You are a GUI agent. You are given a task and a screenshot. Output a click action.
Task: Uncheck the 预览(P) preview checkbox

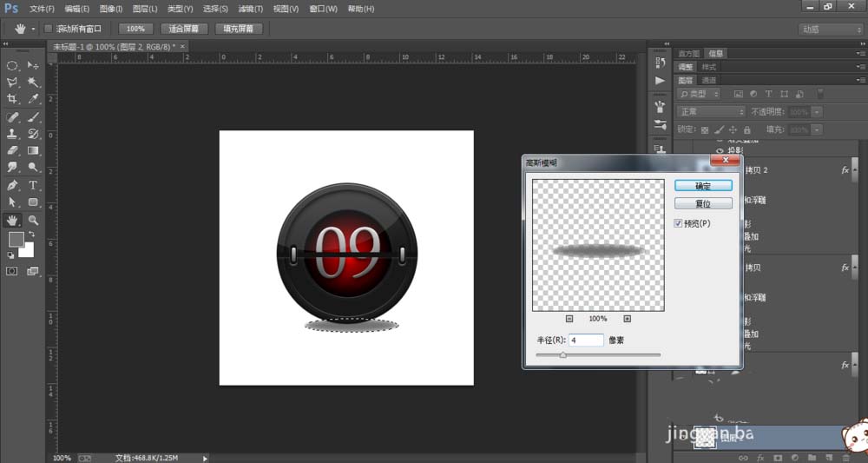pyautogui.click(x=679, y=223)
